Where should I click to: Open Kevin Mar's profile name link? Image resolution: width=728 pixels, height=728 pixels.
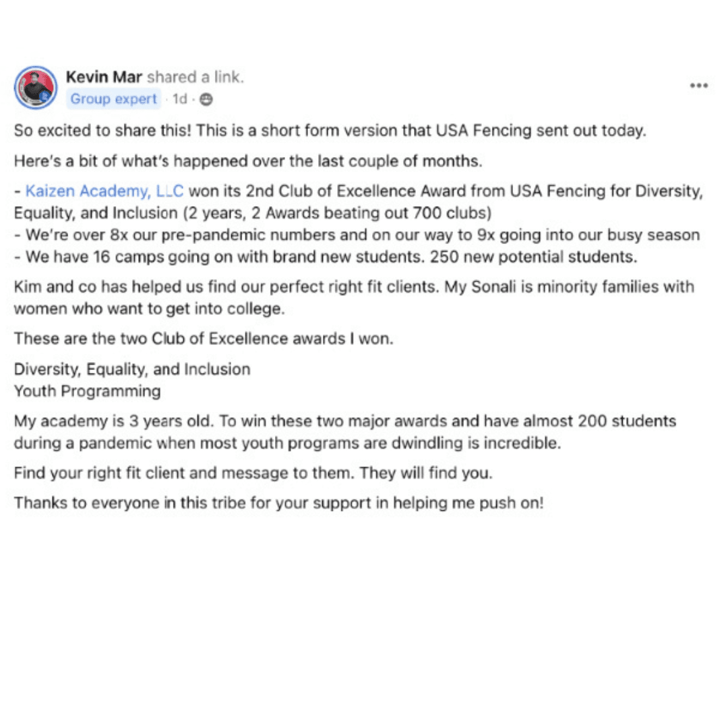pos(104,78)
